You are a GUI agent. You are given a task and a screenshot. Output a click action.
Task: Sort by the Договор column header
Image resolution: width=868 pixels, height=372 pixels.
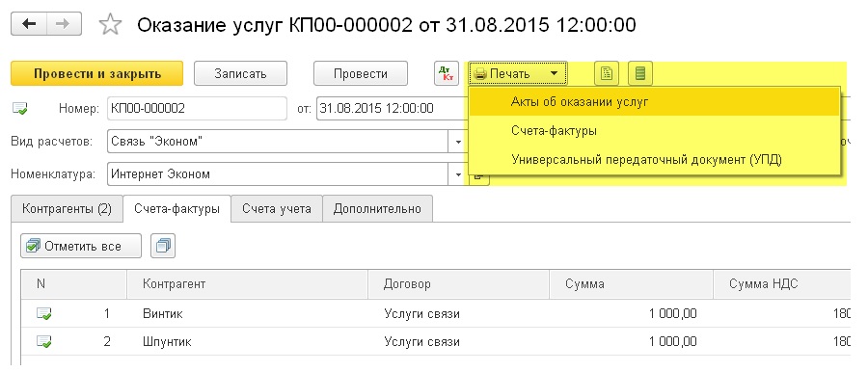pos(458,284)
